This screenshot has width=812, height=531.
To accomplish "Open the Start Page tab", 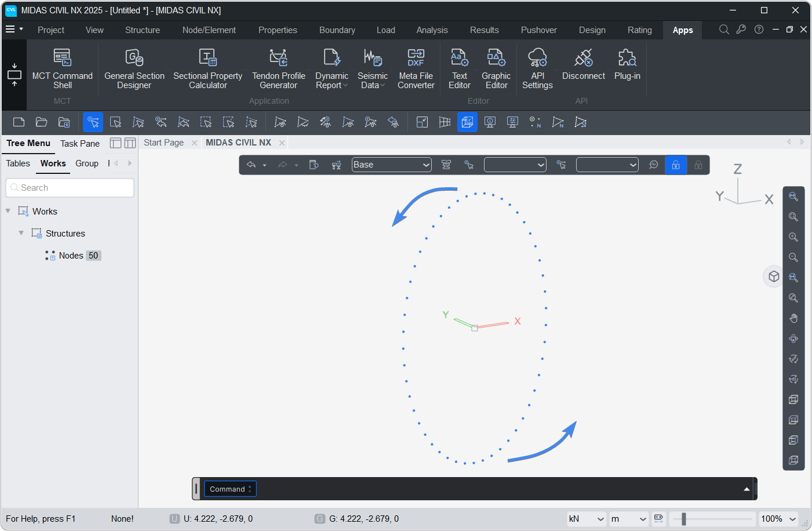I will click(163, 143).
